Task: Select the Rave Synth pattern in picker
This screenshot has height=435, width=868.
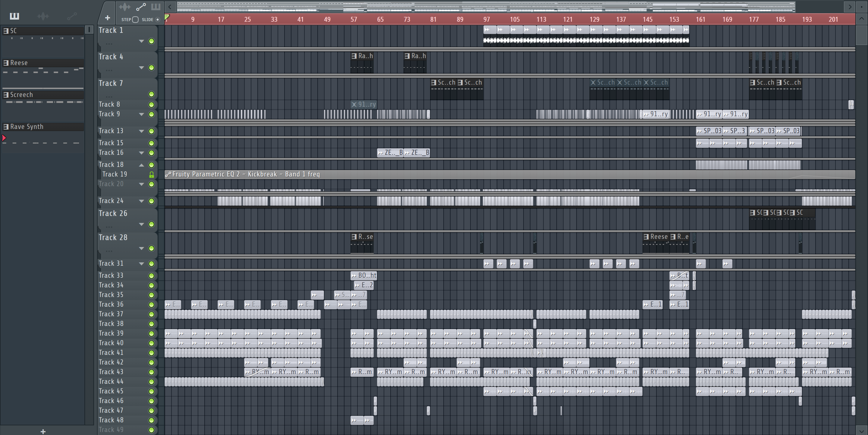Action: point(27,127)
